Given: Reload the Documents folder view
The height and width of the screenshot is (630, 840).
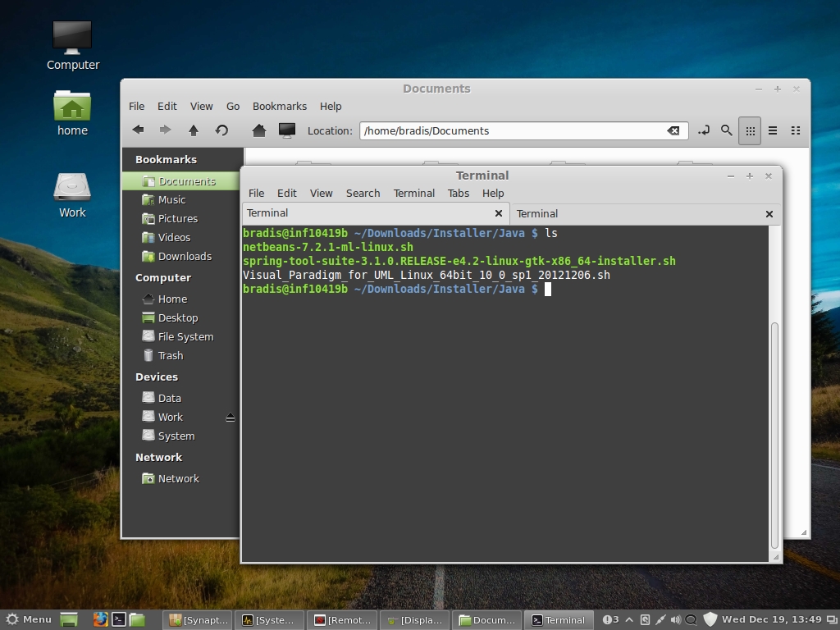Looking at the screenshot, I should coord(221,130).
